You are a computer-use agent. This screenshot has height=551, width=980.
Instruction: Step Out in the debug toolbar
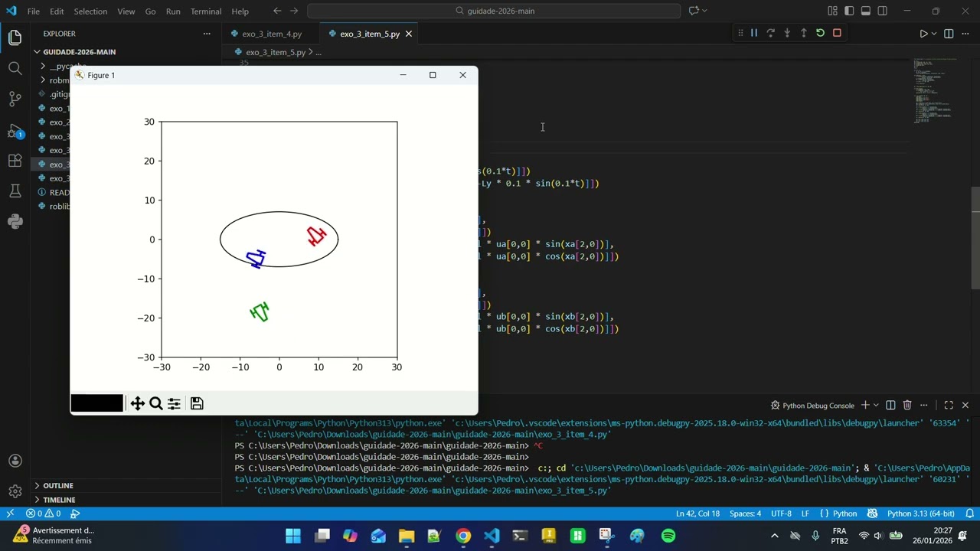coord(803,33)
